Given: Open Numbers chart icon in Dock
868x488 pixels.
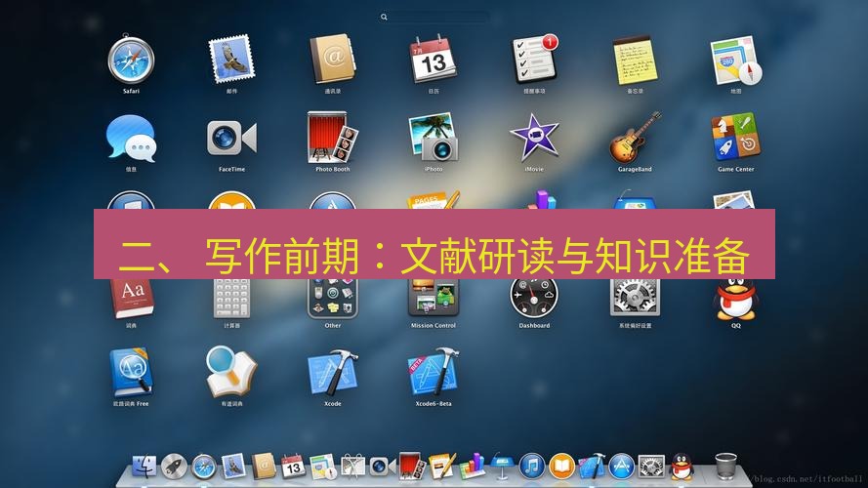Looking at the screenshot, I should (x=472, y=467).
